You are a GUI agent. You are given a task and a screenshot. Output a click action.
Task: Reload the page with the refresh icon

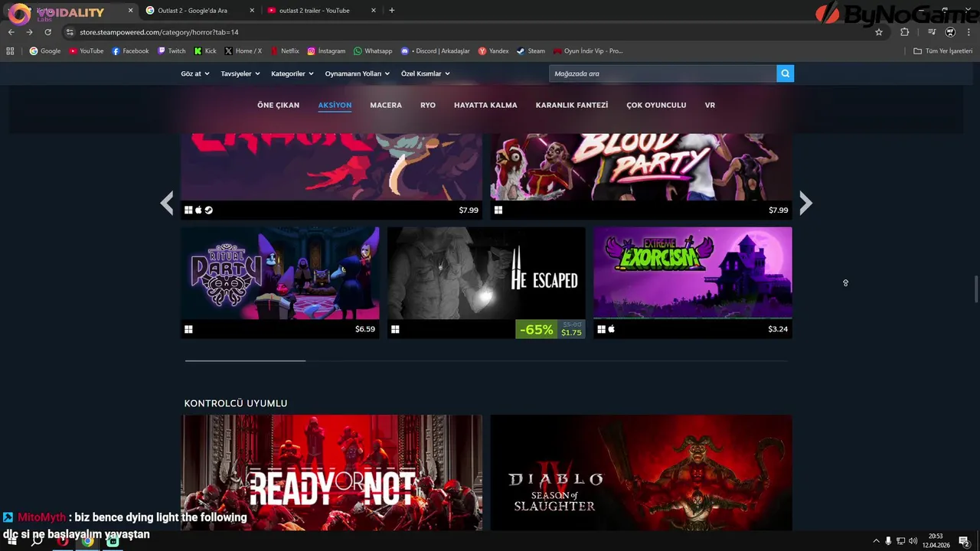pyautogui.click(x=48, y=32)
